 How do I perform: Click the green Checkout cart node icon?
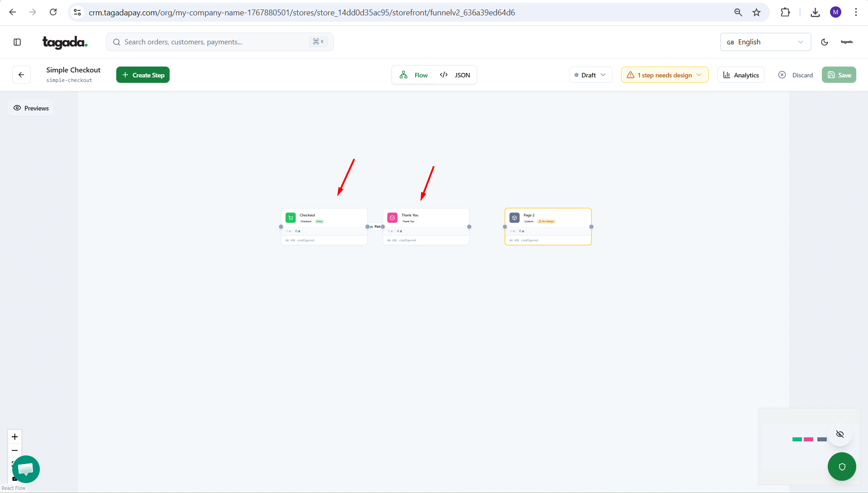tap(290, 218)
